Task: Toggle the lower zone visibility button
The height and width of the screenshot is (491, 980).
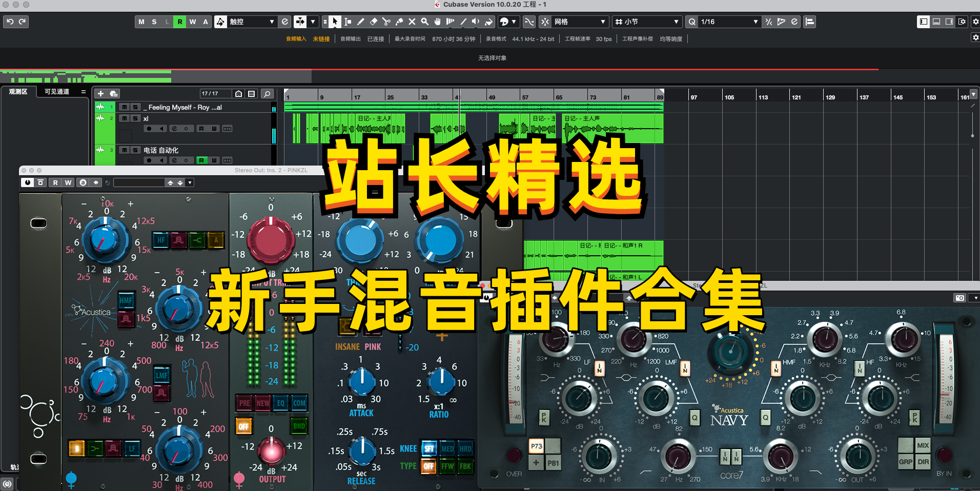Action: click(x=936, y=22)
